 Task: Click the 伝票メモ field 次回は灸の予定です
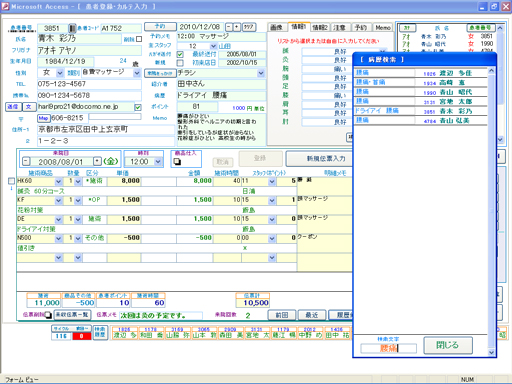pos(161,315)
